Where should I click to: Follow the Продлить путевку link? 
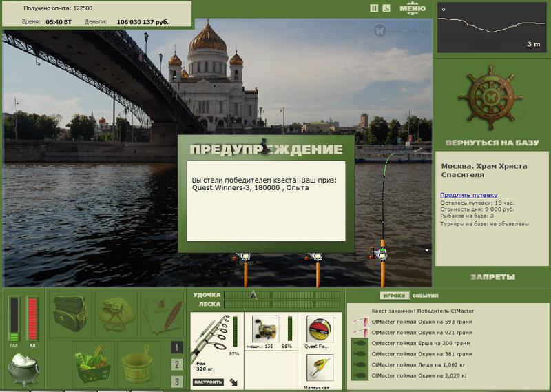pyautogui.click(x=469, y=195)
